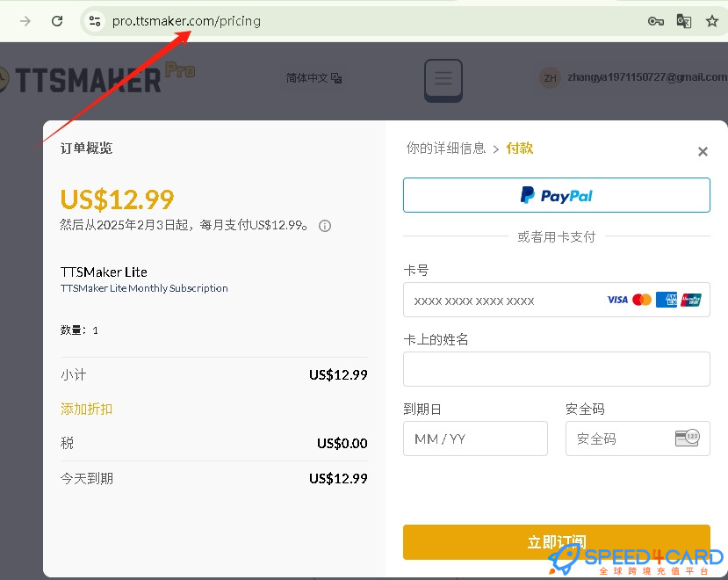The width and height of the screenshot is (728, 580).
Task: Open the hamburger menu button
Action: click(x=443, y=80)
